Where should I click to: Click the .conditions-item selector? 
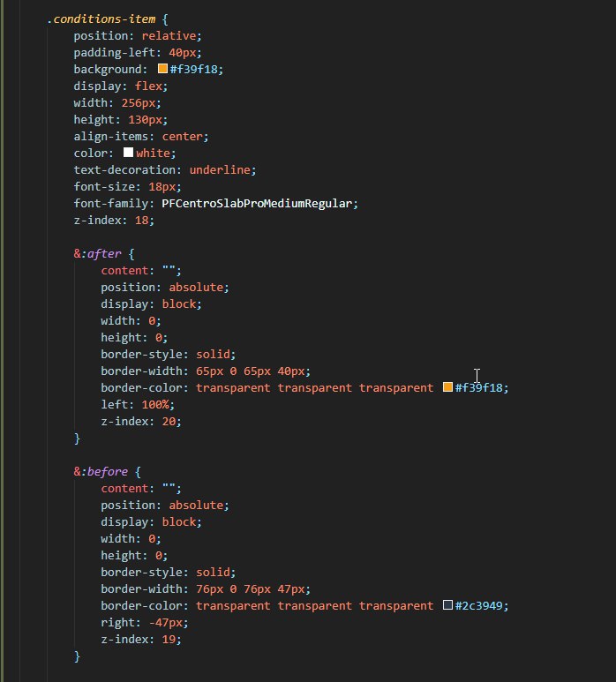(x=101, y=19)
